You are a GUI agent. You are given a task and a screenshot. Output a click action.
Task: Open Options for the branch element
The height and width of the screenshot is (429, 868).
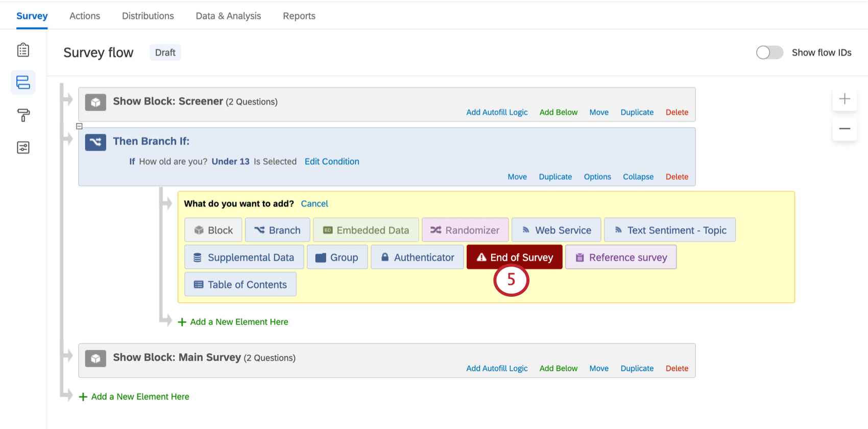[x=597, y=177]
